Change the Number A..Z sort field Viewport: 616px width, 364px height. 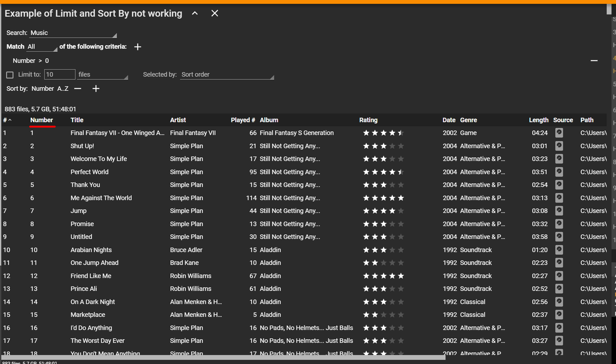tap(50, 88)
